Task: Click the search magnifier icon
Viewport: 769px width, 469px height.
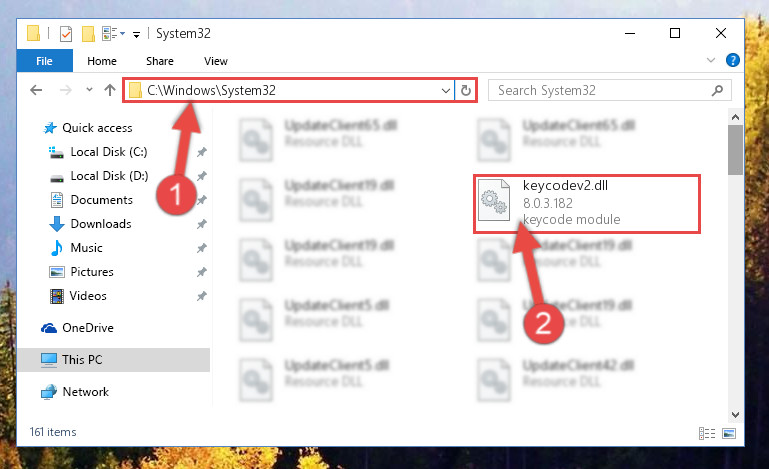Action: pyautogui.click(x=717, y=90)
